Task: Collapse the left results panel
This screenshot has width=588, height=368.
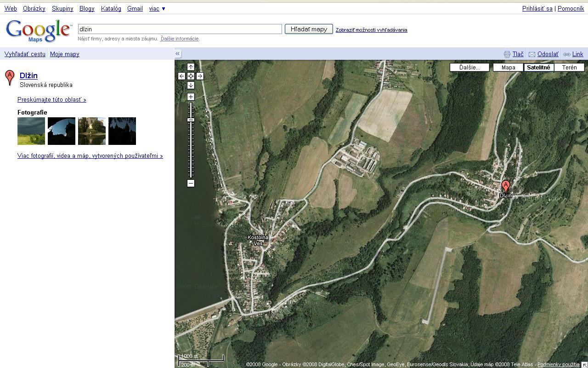Action: point(177,54)
